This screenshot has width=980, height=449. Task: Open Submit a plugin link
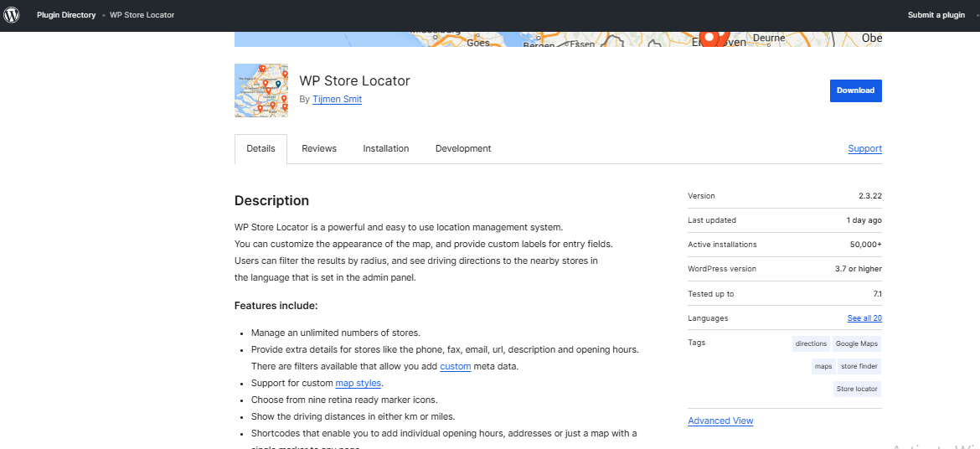[936, 15]
